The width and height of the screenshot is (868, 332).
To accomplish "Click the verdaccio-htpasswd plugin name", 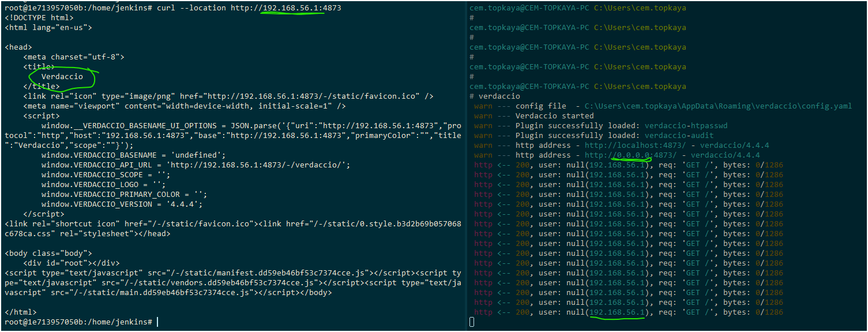I will [686, 126].
